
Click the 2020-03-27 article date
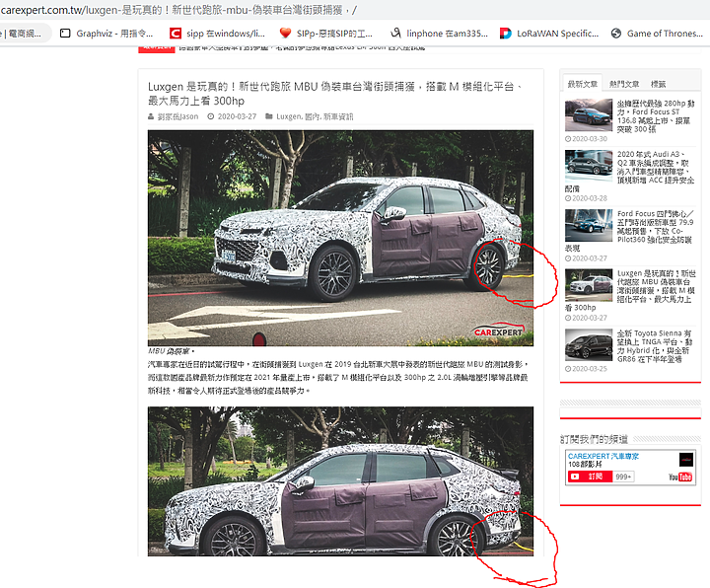coord(237,116)
